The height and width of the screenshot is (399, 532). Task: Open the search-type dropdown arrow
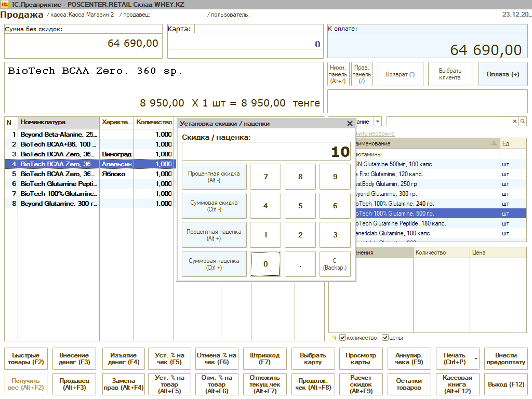378,122
